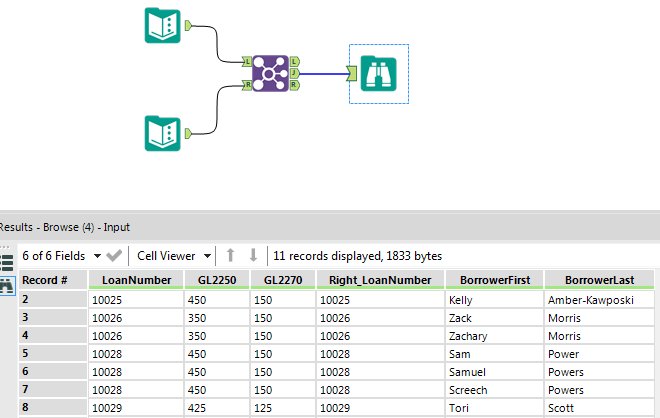Click the Zachary BorrowerFirst cell
The width and height of the screenshot is (660, 418).
point(495,336)
